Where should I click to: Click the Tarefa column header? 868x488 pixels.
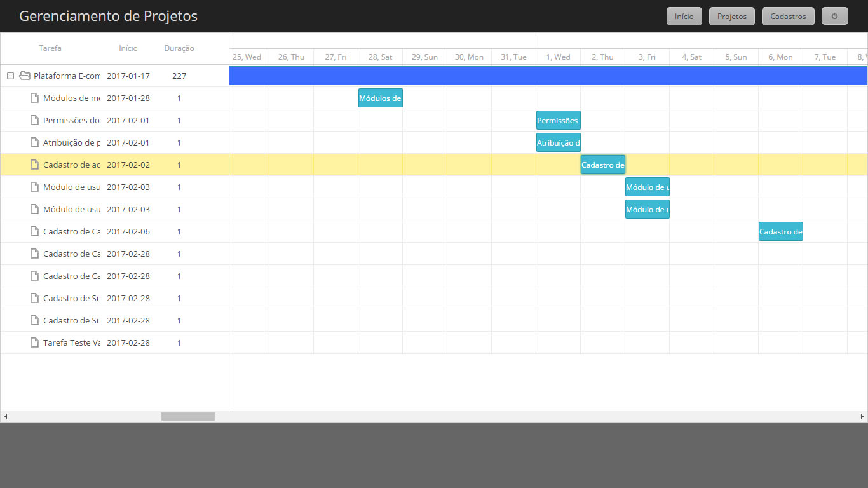click(x=50, y=48)
